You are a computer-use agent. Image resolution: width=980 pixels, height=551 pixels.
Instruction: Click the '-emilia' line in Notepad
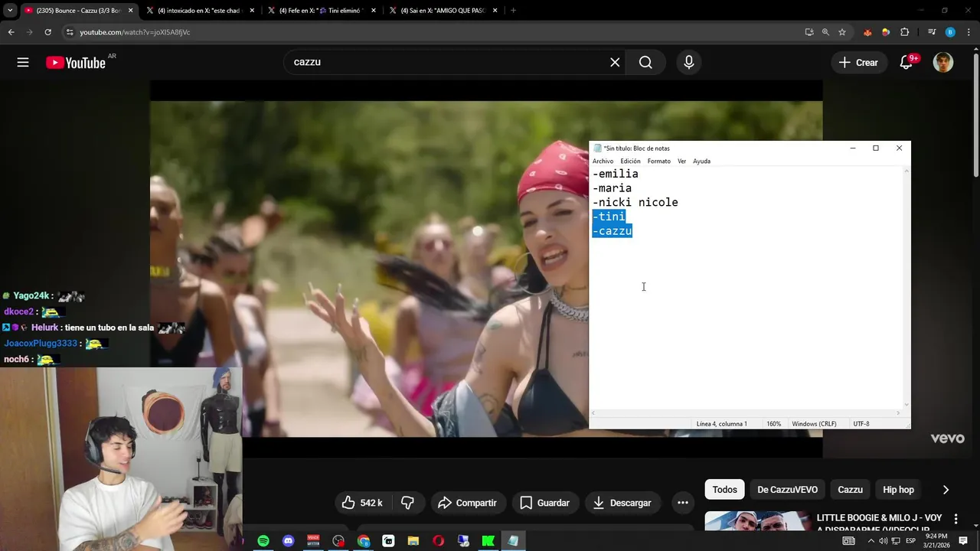616,174
